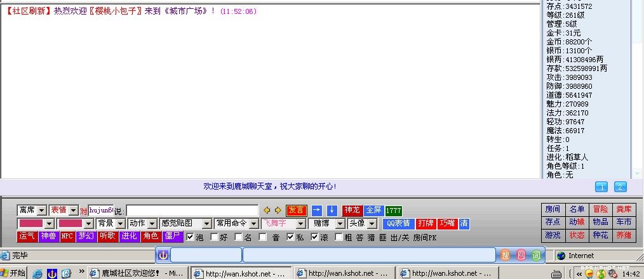Select 物品 in the menu grid
The image size is (644, 279).
pos(600,222)
